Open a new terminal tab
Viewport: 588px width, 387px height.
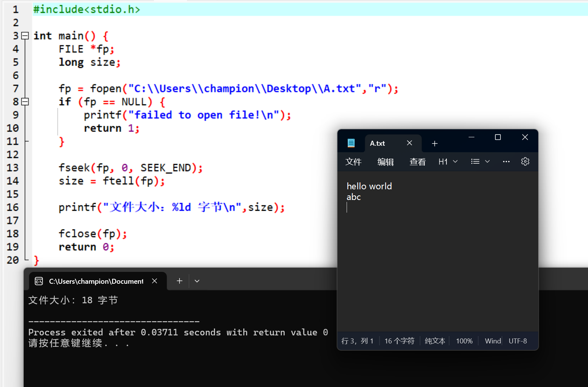pyautogui.click(x=179, y=281)
